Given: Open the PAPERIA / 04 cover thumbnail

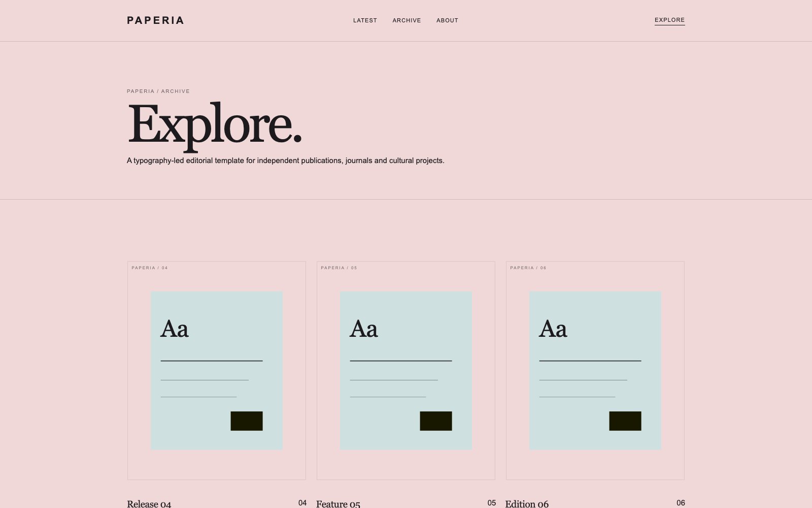Looking at the screenshot, I should (217, 370).
